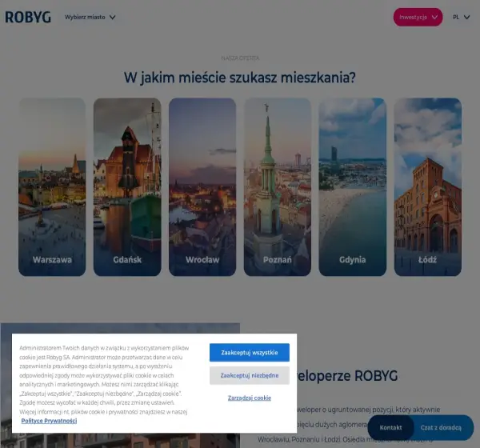Click Zaakceptuj niezbędne button

click(250, 375)
